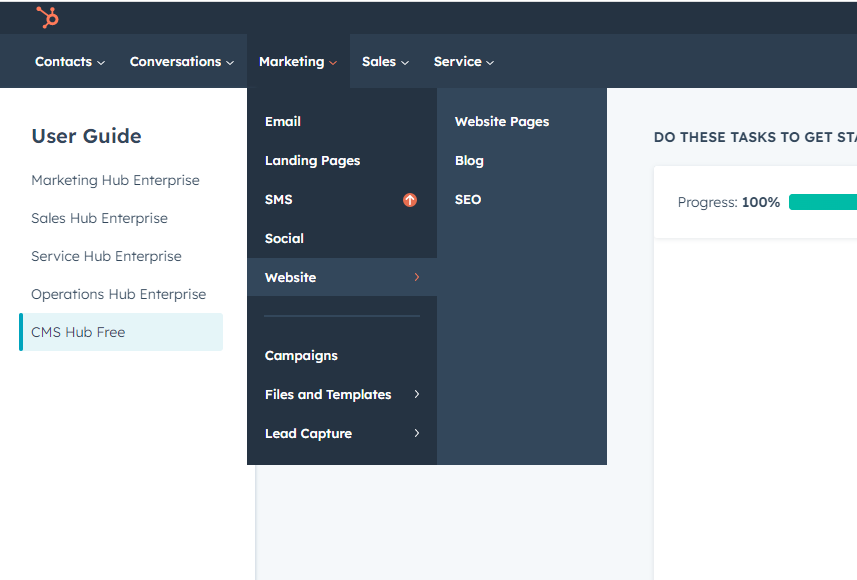Open the Sales Hub Enterprise guide
Screen dimensions: 857x580
coord(99,218)
